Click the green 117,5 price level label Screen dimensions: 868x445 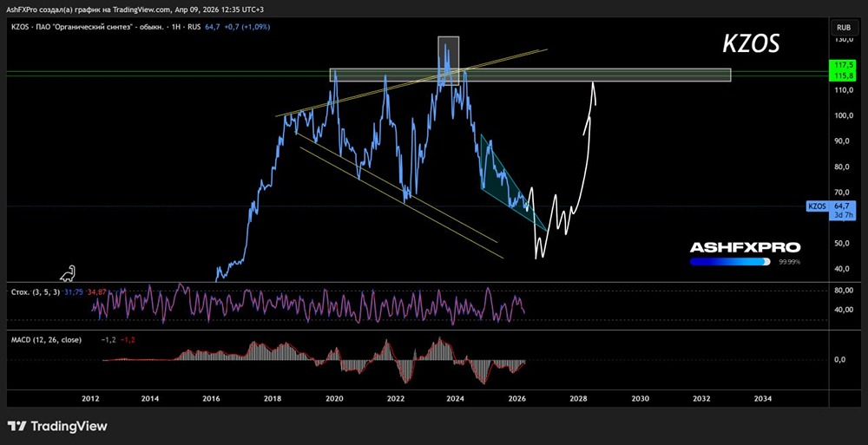pos(845,65)
